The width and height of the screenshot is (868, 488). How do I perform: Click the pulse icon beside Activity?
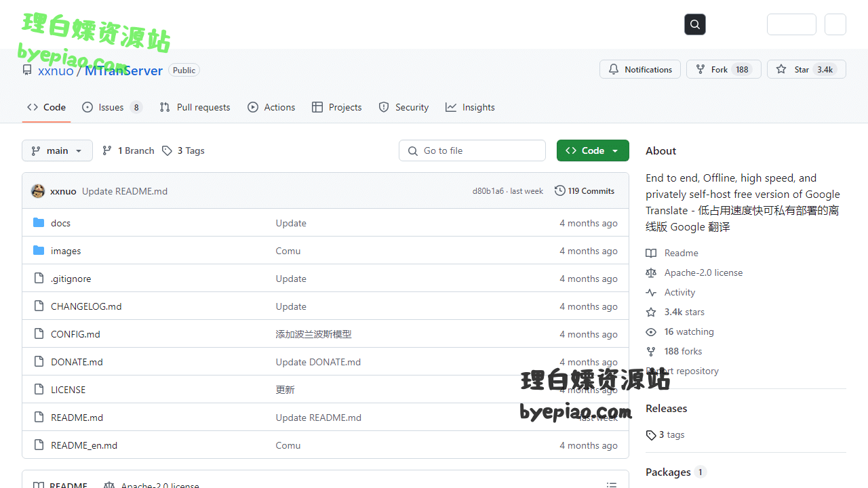pos(651,292)
